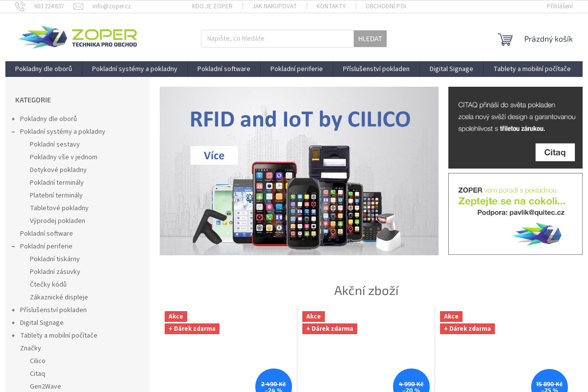The image size is (588, 392).
Task: Click the Citaq banner button
Action: [555, 152]
